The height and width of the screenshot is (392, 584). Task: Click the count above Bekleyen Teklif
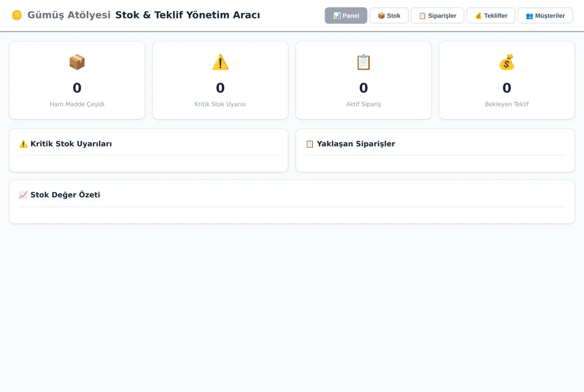(507, 88)
